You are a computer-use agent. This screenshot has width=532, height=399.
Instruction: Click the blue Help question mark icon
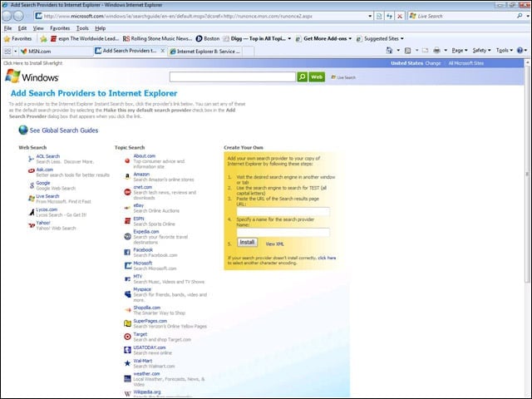520,50
